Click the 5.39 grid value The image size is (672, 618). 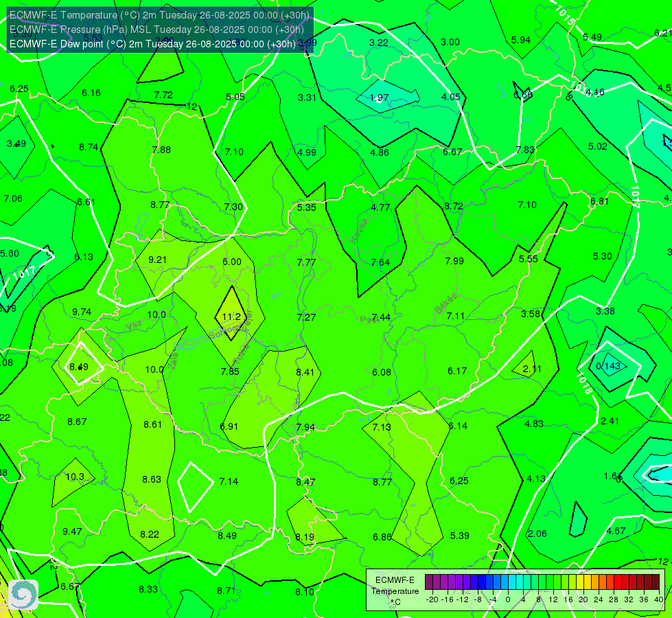(459, 535)
